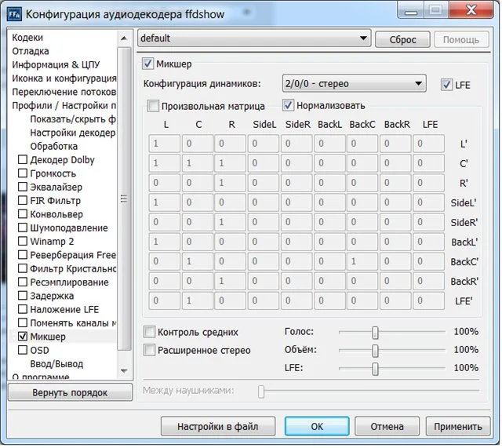502x448 pixels.
Task: Uncheck the Нормализовать checkbox
Action: pyautogui.click(x=288, y=105)
